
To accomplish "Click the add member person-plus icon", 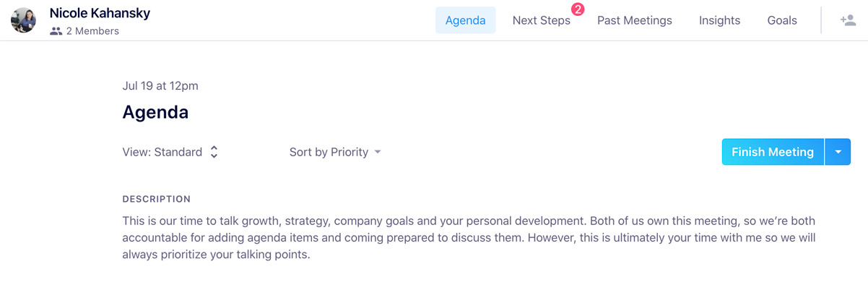I will [x=849, y=20].
